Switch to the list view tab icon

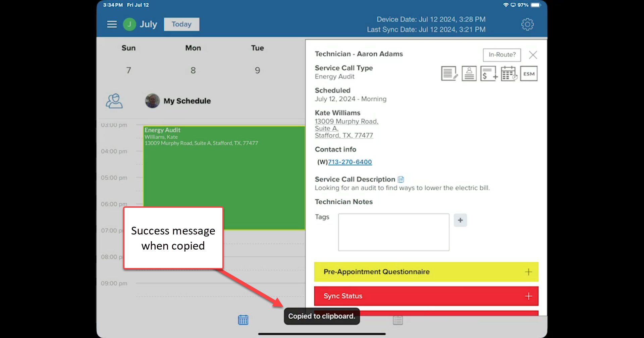pos(398,320)
